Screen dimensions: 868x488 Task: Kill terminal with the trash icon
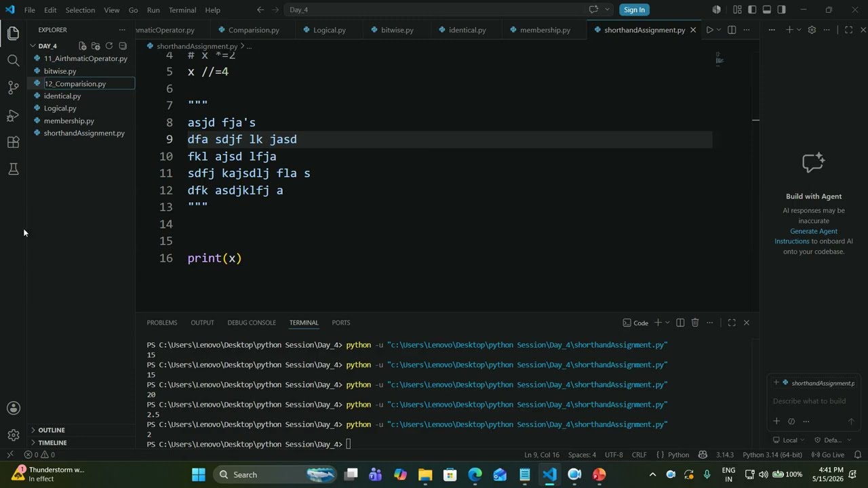(x=695, y=323)
